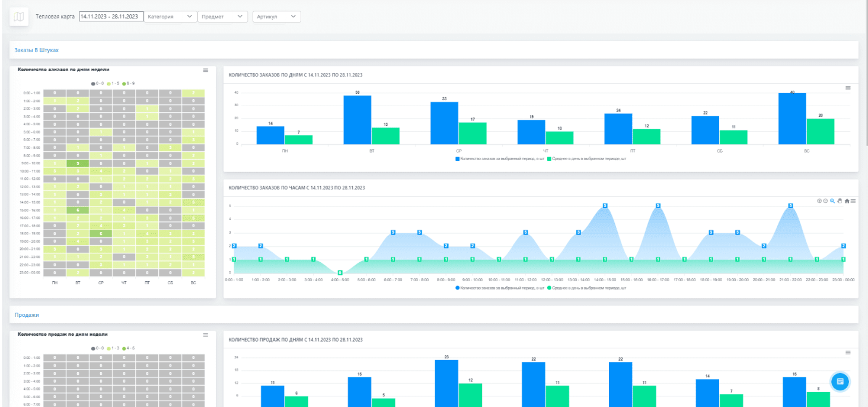Screen dimensions: 868x407
Task: Click the 'Количество заказов по дням недели' heatmap title
Action: (63, 69)
